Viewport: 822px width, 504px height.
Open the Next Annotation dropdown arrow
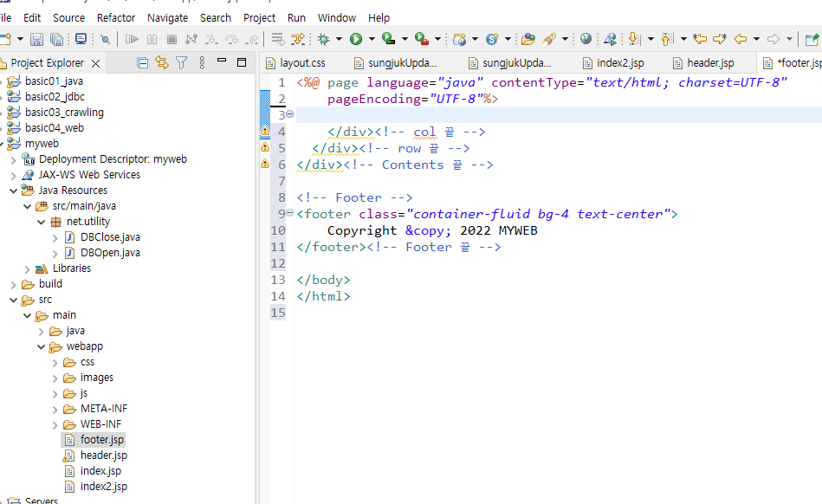pos(650,39)
